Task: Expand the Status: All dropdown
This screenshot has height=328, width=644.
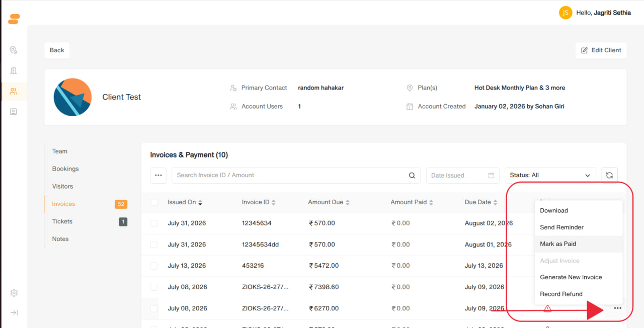Action: (x=550, y=175)
